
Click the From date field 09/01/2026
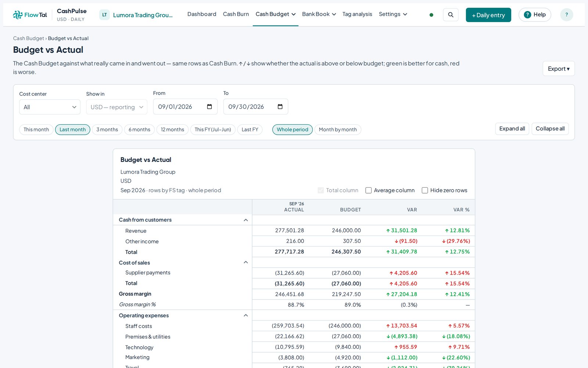click(x=185, y=107)
